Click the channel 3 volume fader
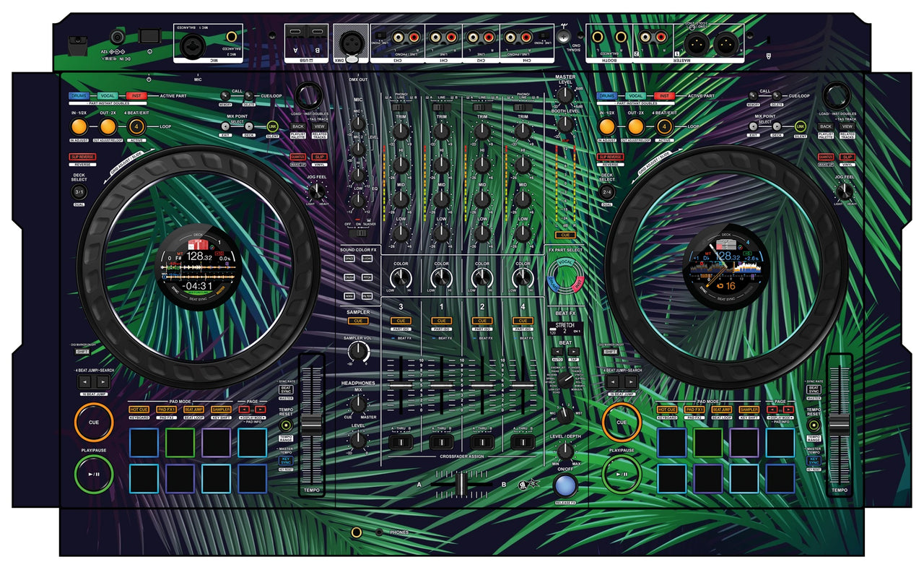Screen dimensions: 924x562 (400, 386)
